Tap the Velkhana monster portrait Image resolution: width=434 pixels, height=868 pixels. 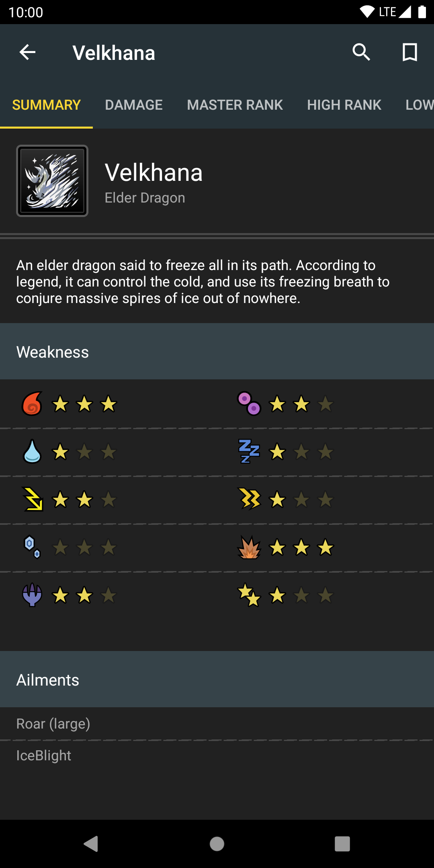(x=52, y=181)
